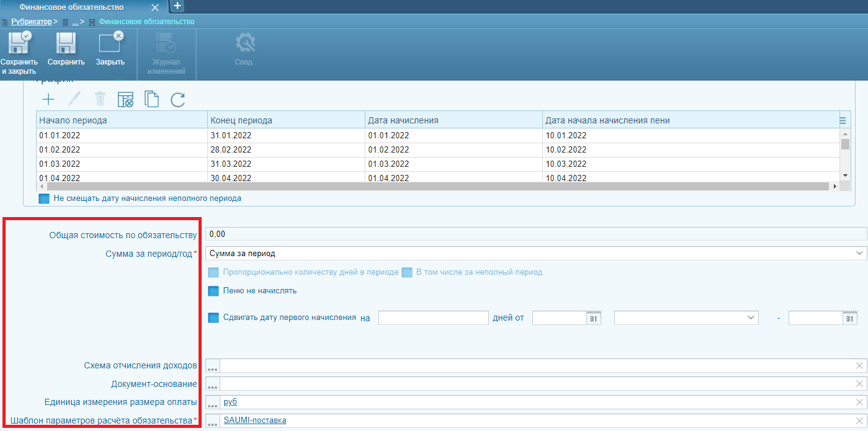This screenshot has width=868, height=431.
Task: Click the refresh icon above schedule table
Action: pos(178,99)
